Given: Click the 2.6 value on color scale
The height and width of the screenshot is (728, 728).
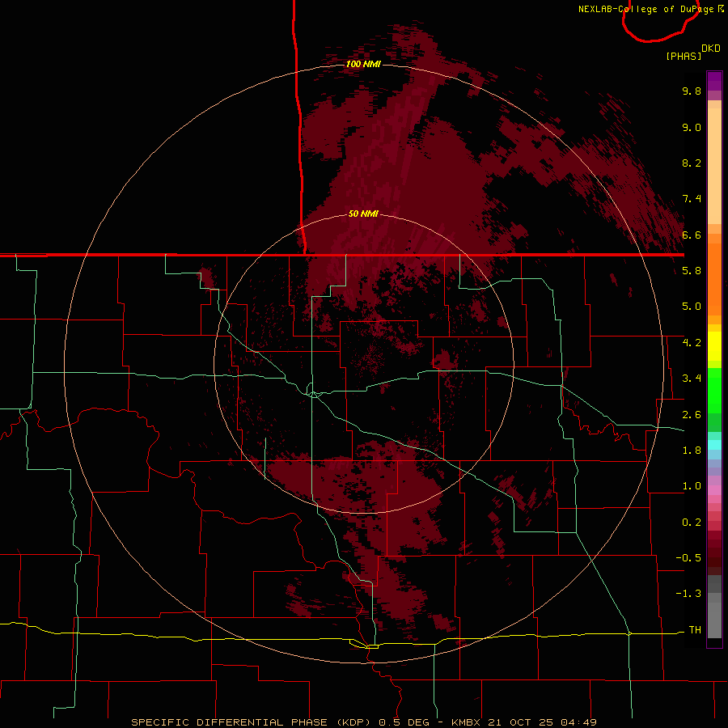Looking at the screenshot, I should click(x=692, y=415).
